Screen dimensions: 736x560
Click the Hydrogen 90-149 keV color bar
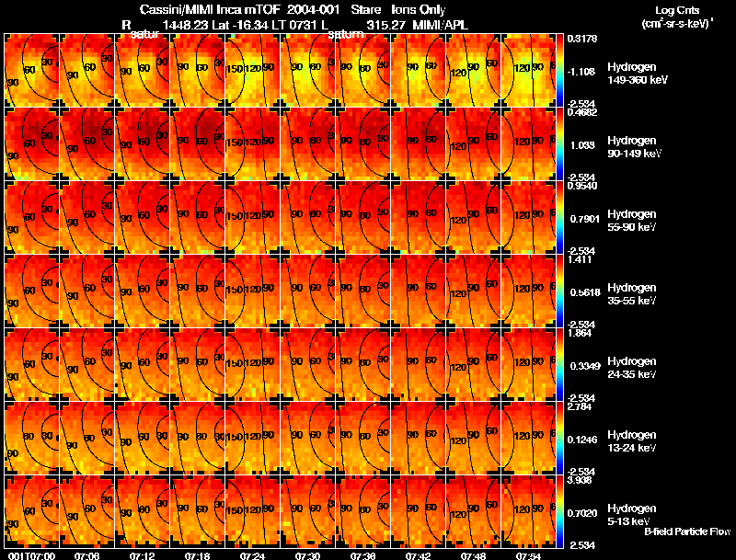tap(559, 144)
